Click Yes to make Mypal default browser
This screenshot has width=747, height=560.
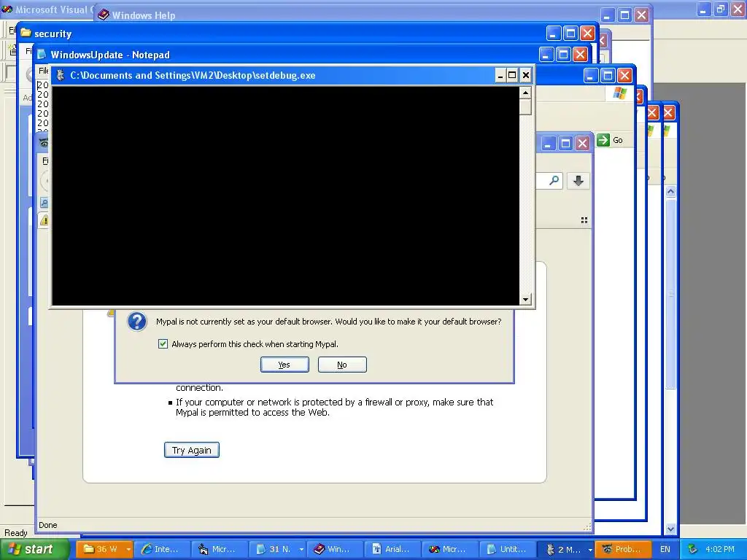(x=285, y=365)
